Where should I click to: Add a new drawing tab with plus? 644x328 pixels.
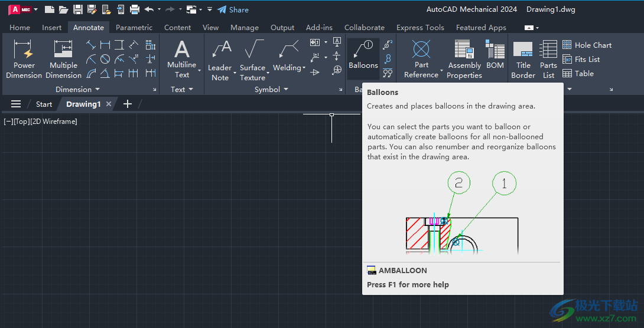click(128, 104)
